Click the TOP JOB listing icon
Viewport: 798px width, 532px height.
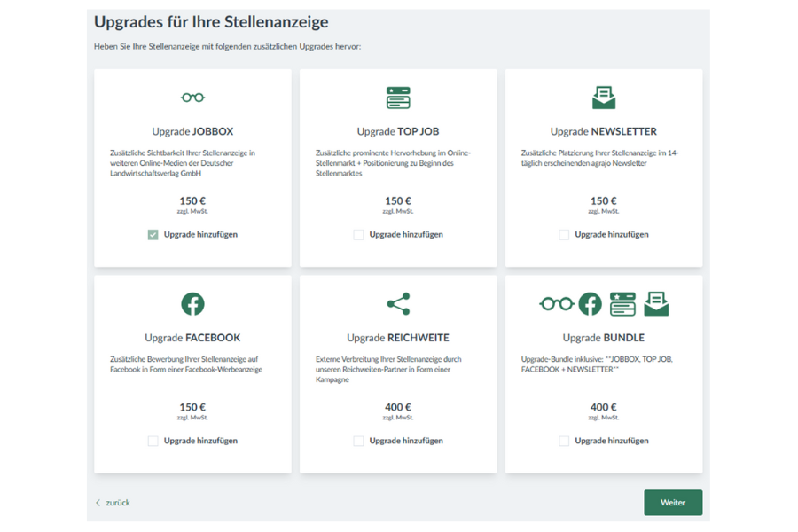398,98
